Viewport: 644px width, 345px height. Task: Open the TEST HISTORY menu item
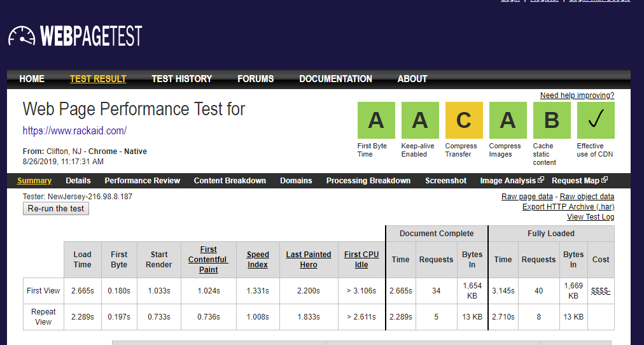tap(181, 79)
